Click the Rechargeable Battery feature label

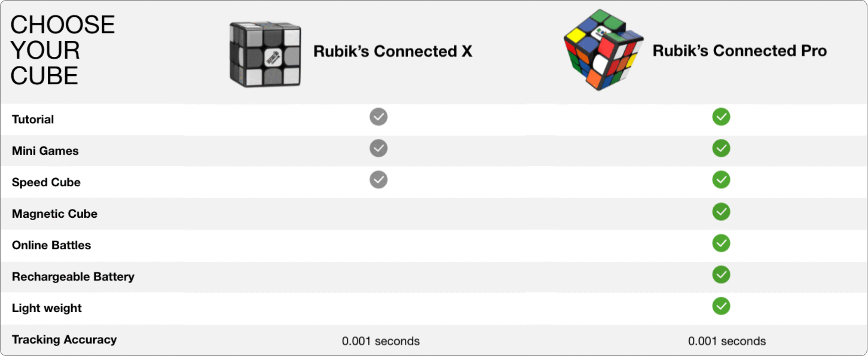73,276
